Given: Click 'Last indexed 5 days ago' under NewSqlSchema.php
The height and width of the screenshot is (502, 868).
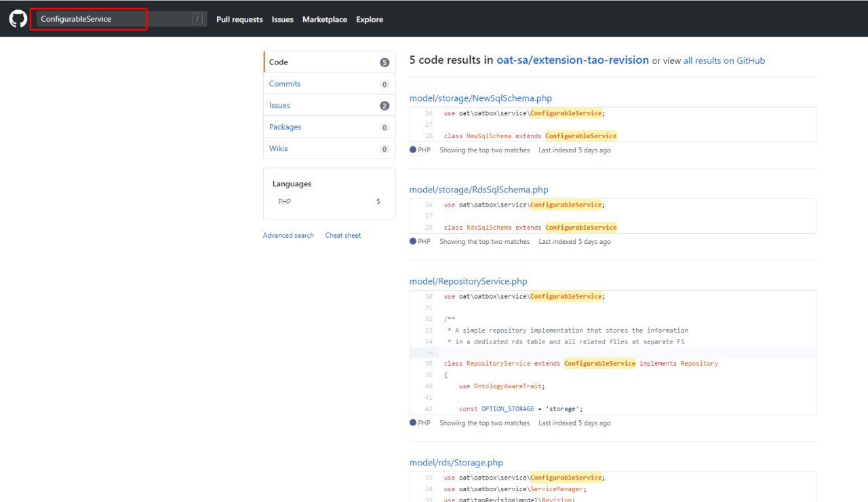Looking at the screenshot, I should [574, 150].
